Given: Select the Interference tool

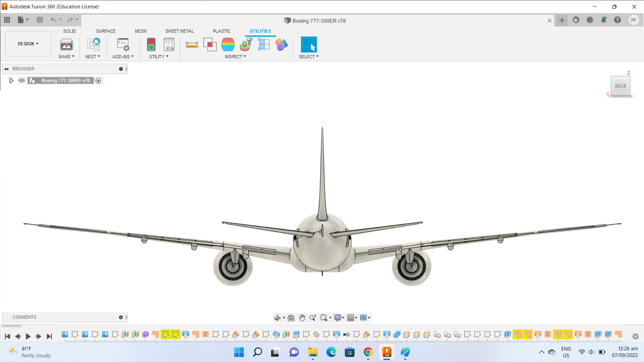Looking at the screenshot, I should (x=210, y=45).
